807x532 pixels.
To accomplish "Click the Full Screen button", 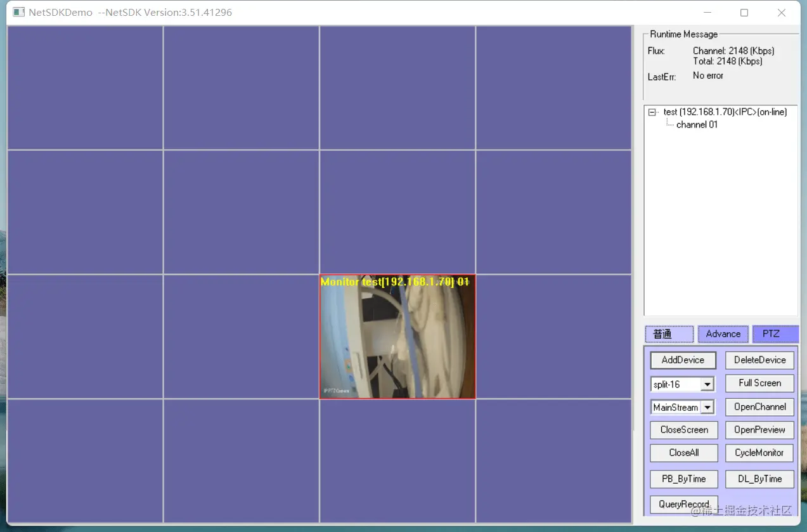I will pyautogui.click(x=759, y=383).
